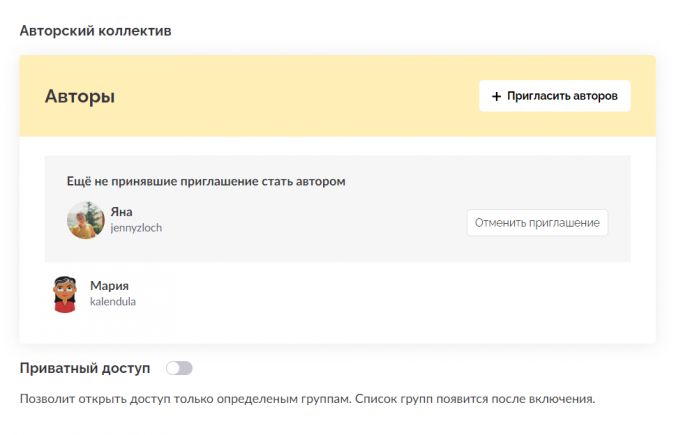Click the private access description text

[x=307, y=399]
